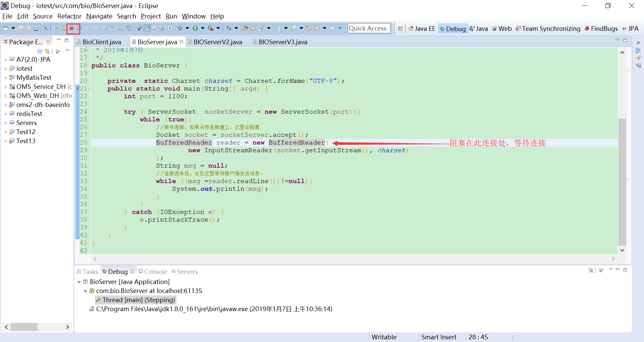Viewport: 644px width, 342px height.
Task: Click the green bug Debug launch icon
Action: coord(180,28)
